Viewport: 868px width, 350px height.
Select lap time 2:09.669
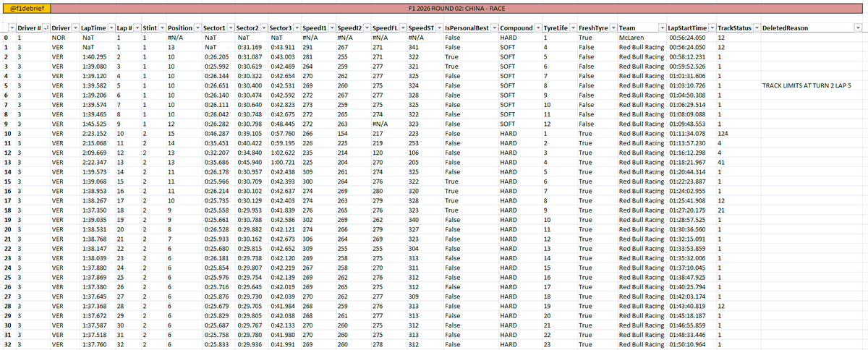pyautogui.click(x=94, y=153)
